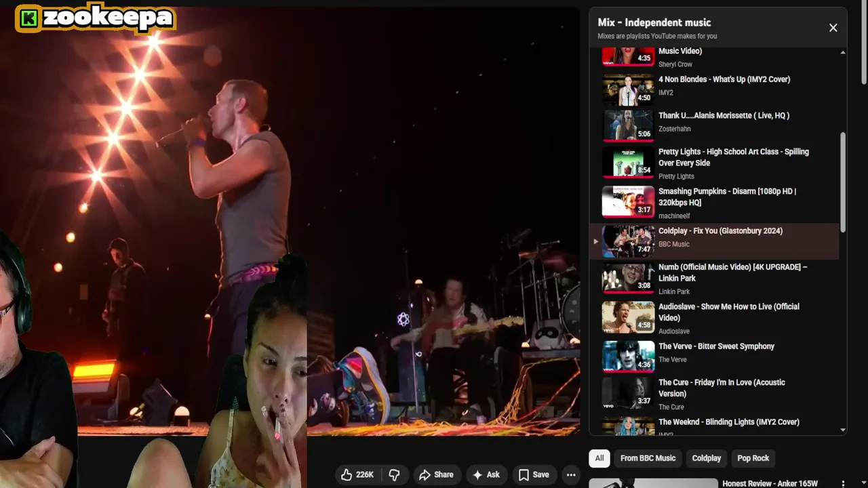Open Sheryl Crow video thumbnail
The image size is (868, 488).
point(629,56)
